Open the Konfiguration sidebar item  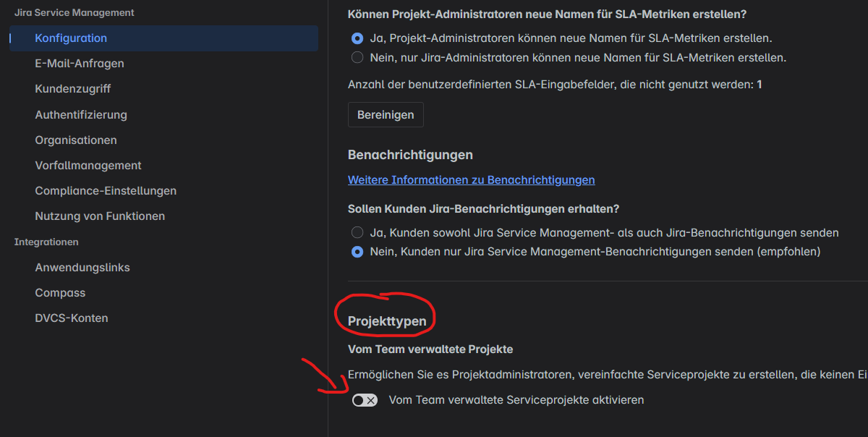point(163,38)
